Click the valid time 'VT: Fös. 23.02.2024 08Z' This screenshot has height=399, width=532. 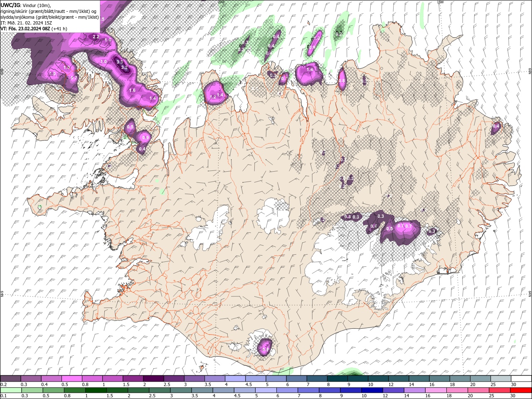click(25, 29)
